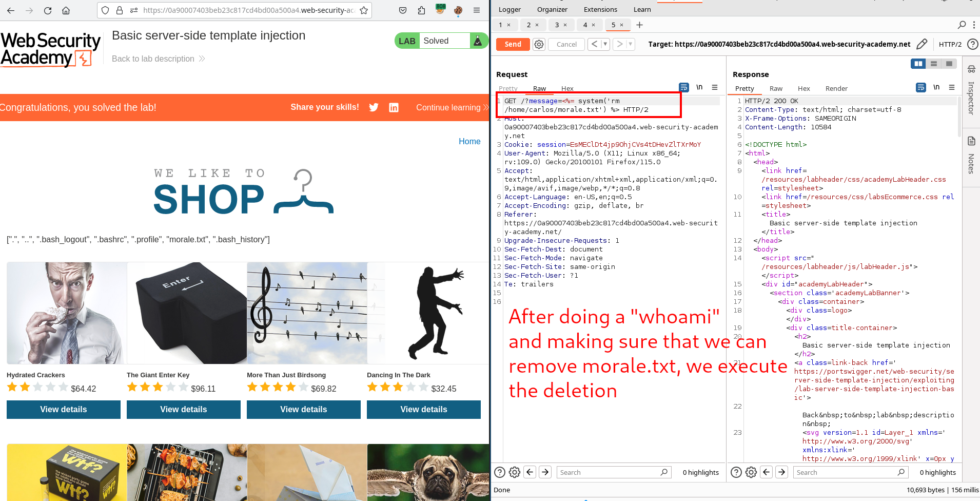Toggle the HTTP/2 protocol setting

(x=950, y=44)
